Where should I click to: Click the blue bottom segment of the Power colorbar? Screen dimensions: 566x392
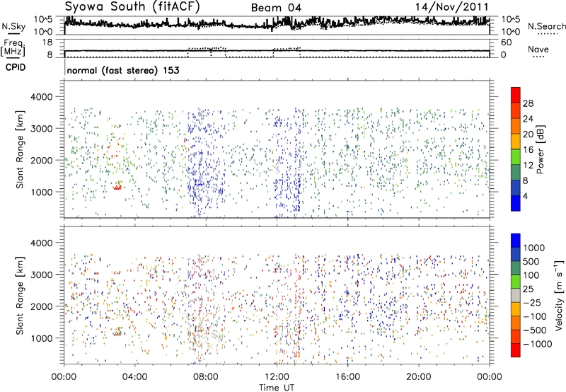click(516, 203)
